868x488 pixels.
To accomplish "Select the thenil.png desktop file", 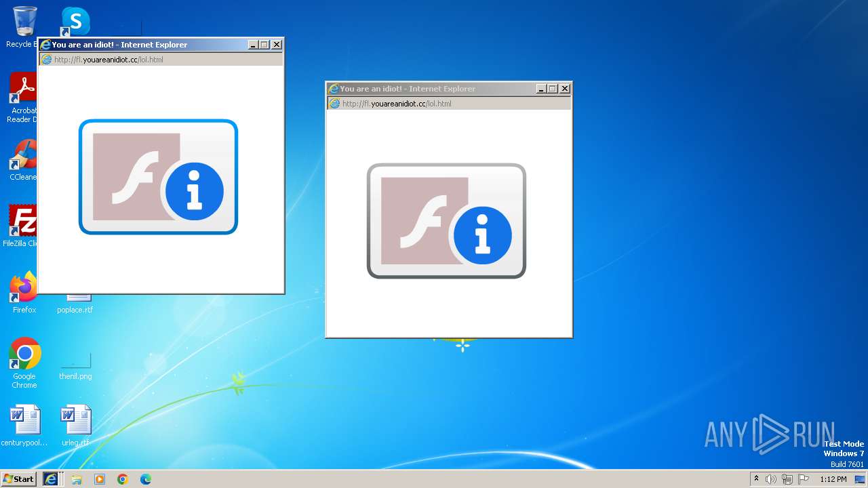I will 75,365.
